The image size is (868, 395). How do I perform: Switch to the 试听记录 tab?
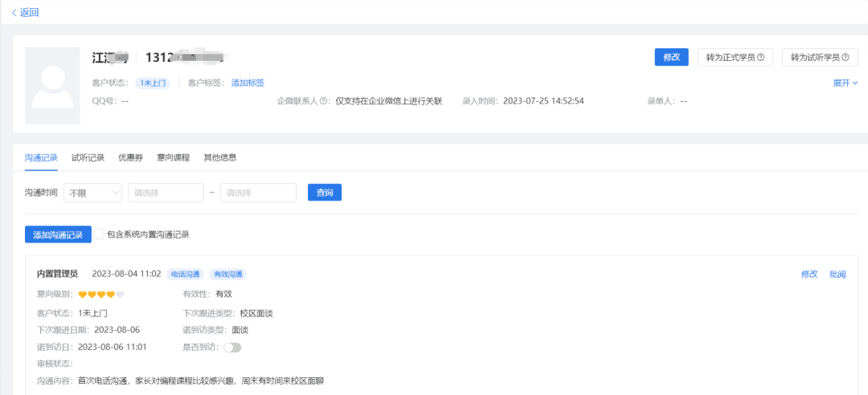pos(88,157)
